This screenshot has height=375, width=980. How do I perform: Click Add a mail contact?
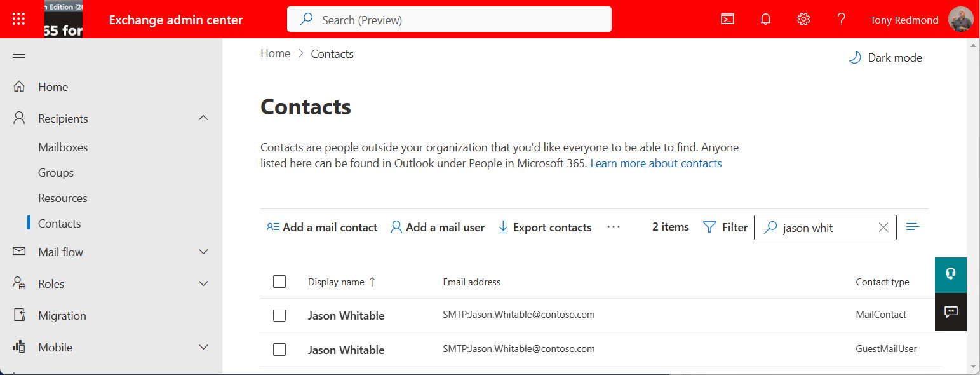[x=321, y=227]
